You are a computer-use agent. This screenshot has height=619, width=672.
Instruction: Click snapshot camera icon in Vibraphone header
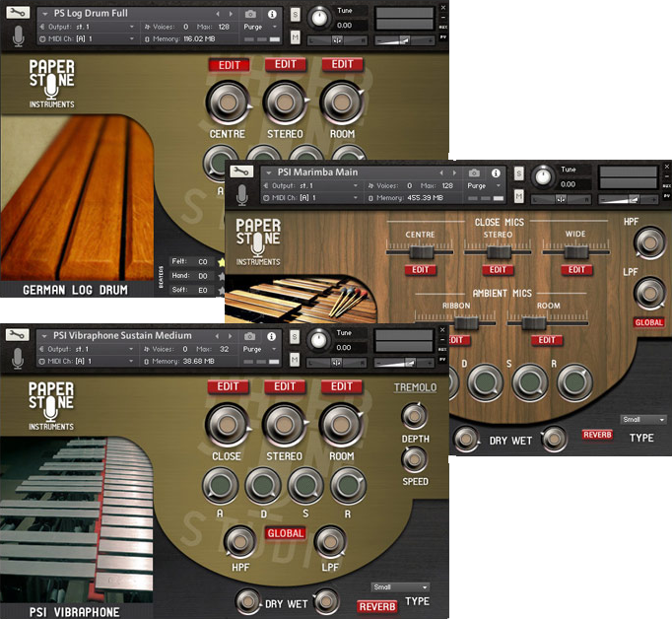pos(250,336)
